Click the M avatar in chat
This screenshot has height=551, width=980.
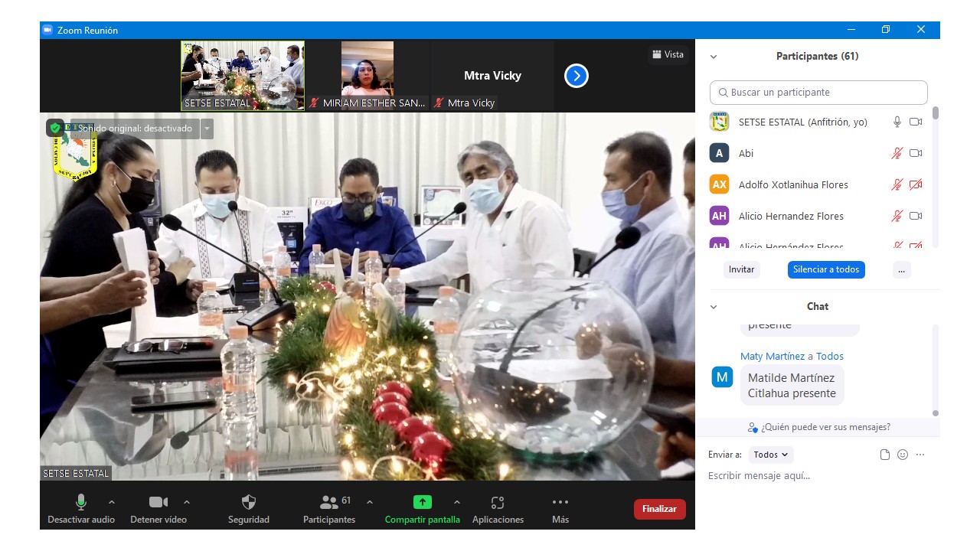[722, 377]
